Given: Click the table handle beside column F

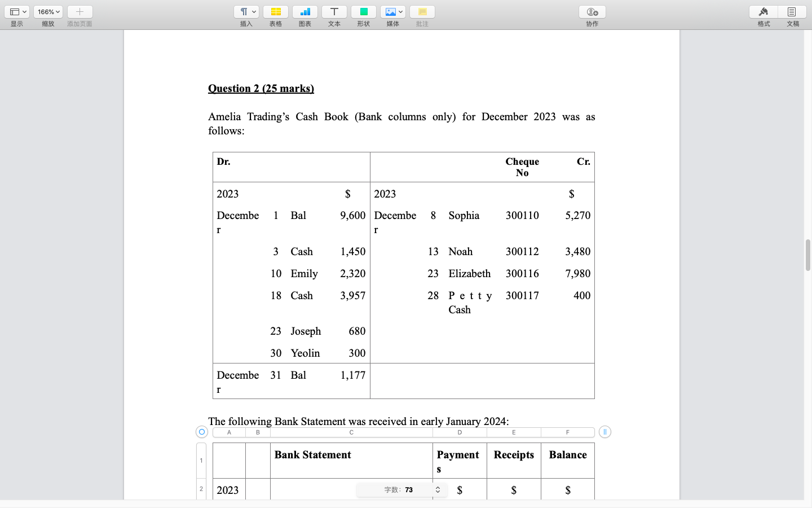Looking at the screenshot, I should (604, 432).
